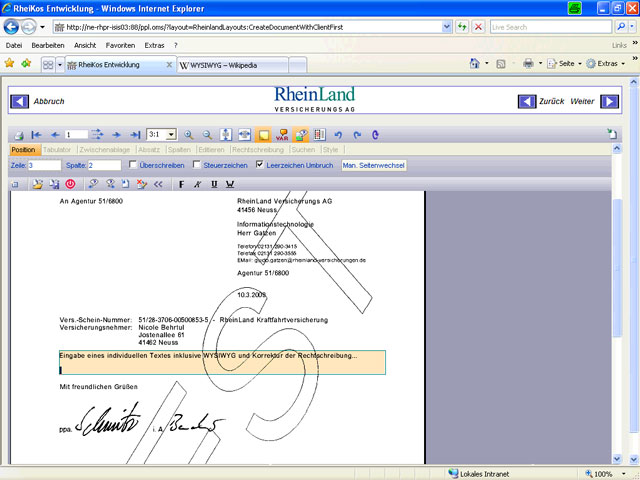Open the quick tabs dropdown arrow

pos(60,65)
